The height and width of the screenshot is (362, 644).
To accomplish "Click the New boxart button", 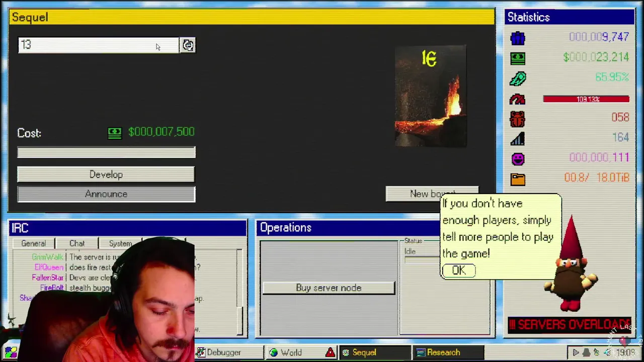I will click(432, 194).
